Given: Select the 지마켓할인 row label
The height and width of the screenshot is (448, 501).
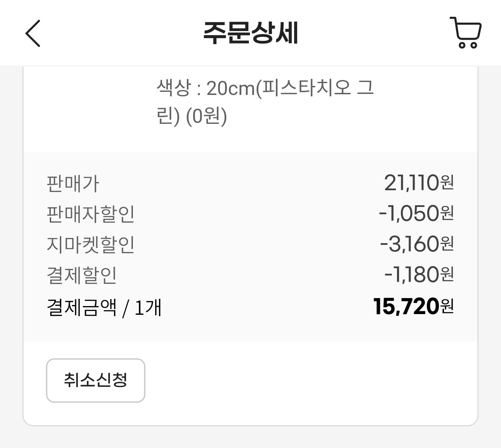Looking at the screenshot, I should coord(90,245).
